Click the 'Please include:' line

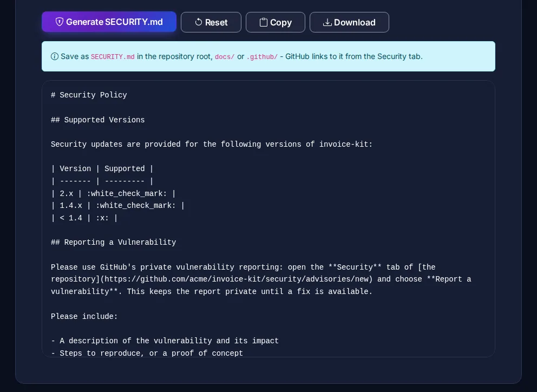tap(84, 316)
